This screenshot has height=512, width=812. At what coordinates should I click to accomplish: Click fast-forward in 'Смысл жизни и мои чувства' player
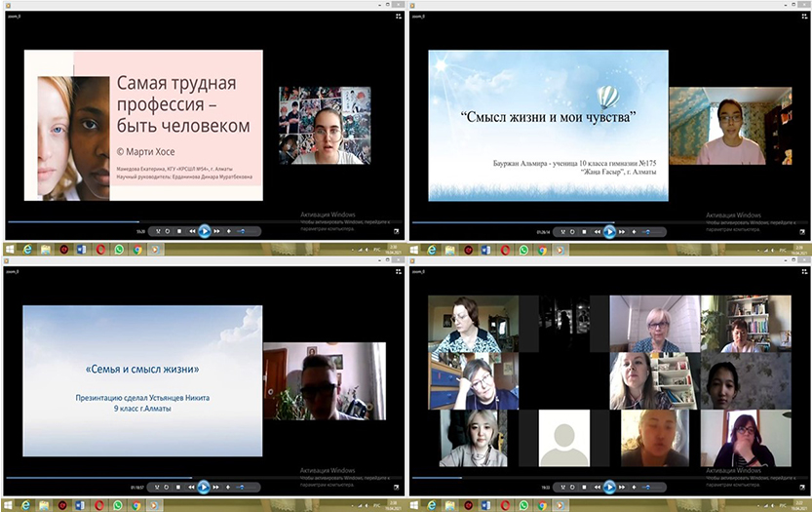(x=621, y=231)
